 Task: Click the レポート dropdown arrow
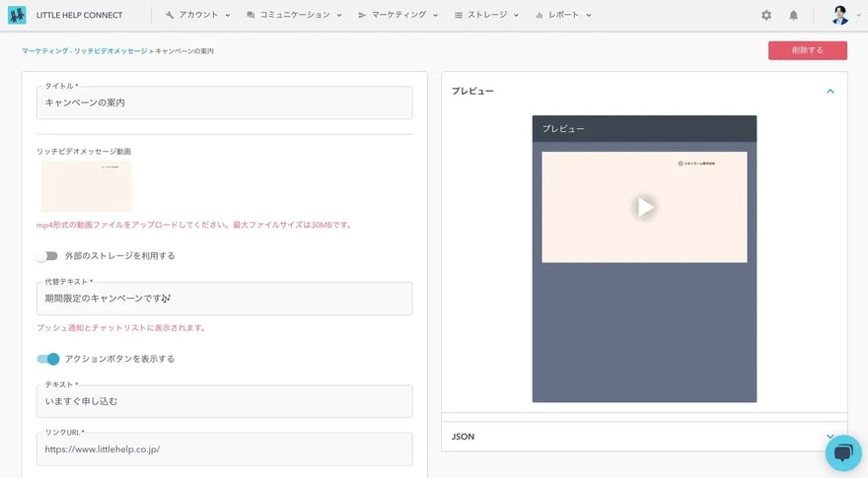pos(589,16)
